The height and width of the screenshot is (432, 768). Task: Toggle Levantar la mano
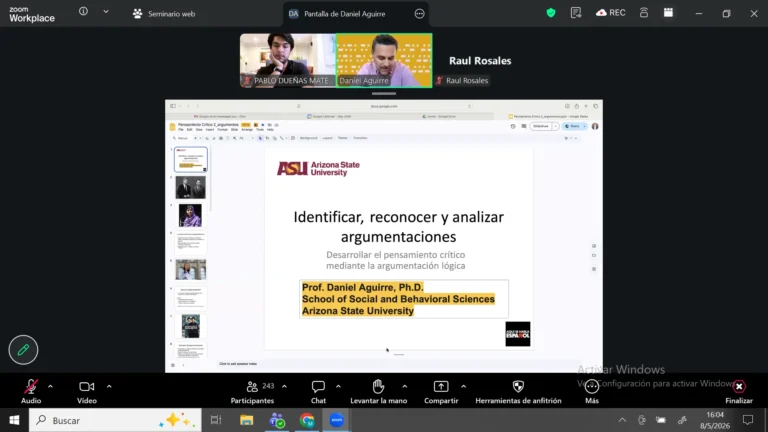point(379,391)
